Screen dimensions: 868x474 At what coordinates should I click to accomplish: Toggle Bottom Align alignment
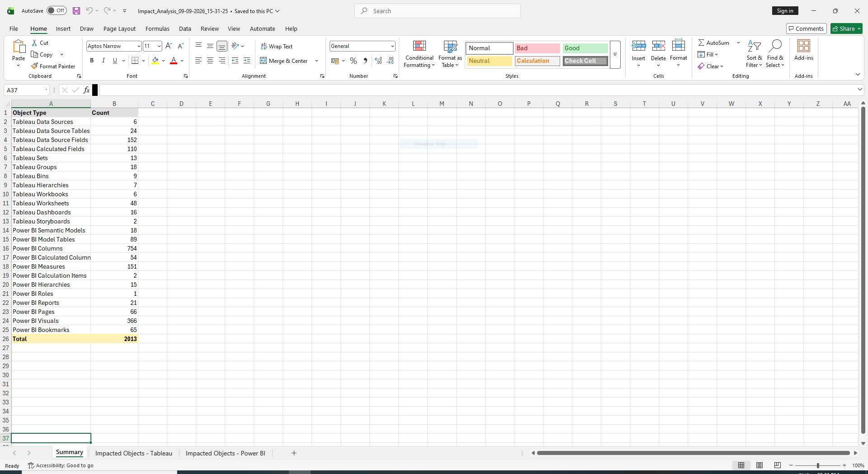click(x=222, y=46)
